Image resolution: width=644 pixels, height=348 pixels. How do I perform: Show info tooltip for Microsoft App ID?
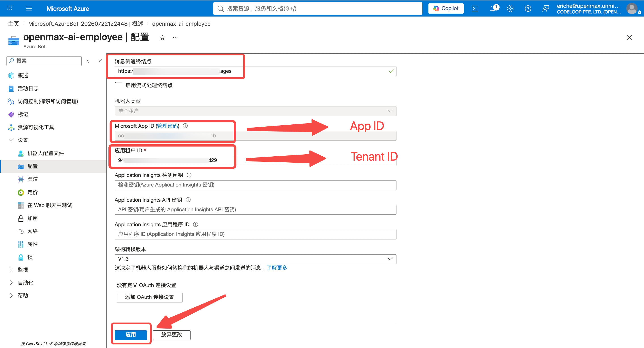[x=185, y=126]
